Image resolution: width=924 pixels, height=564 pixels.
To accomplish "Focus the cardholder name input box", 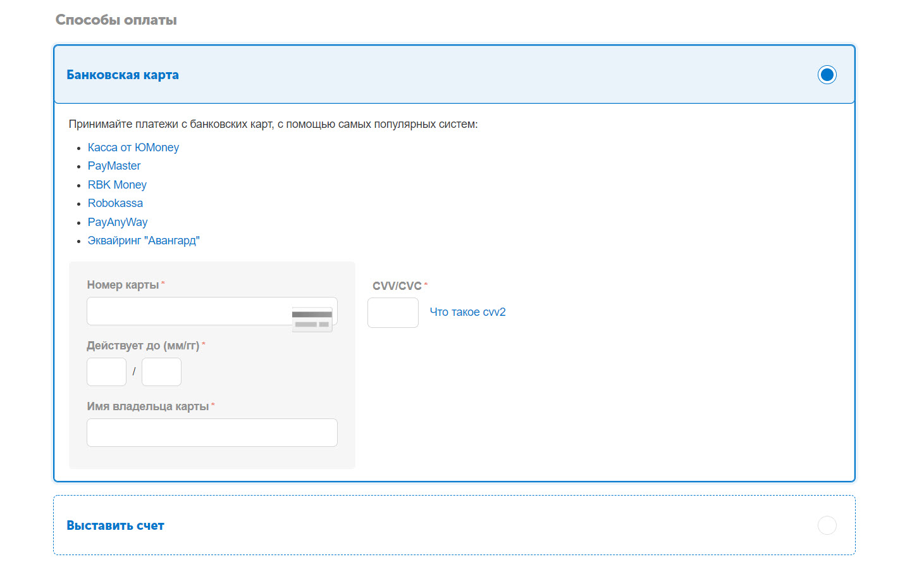I will click(x=212, y=433).
